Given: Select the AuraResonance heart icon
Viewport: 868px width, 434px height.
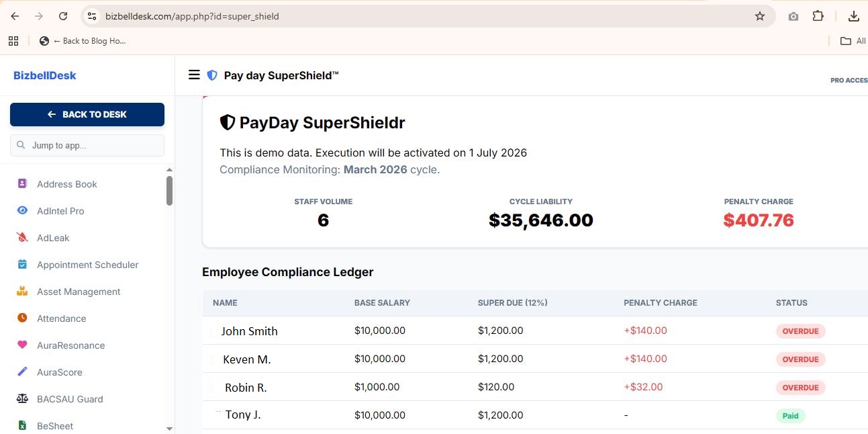Looking at the screenshot, I should coord(21,345).
